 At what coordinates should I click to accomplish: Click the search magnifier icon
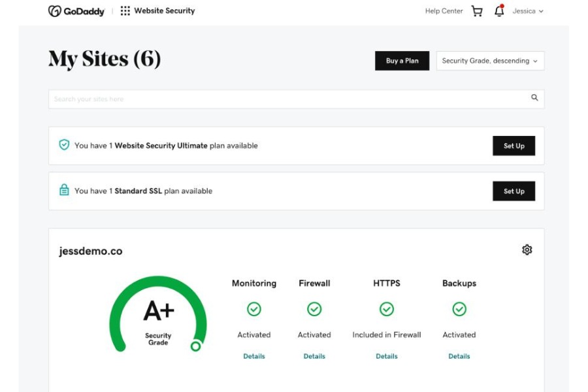(x=534, y=97)
